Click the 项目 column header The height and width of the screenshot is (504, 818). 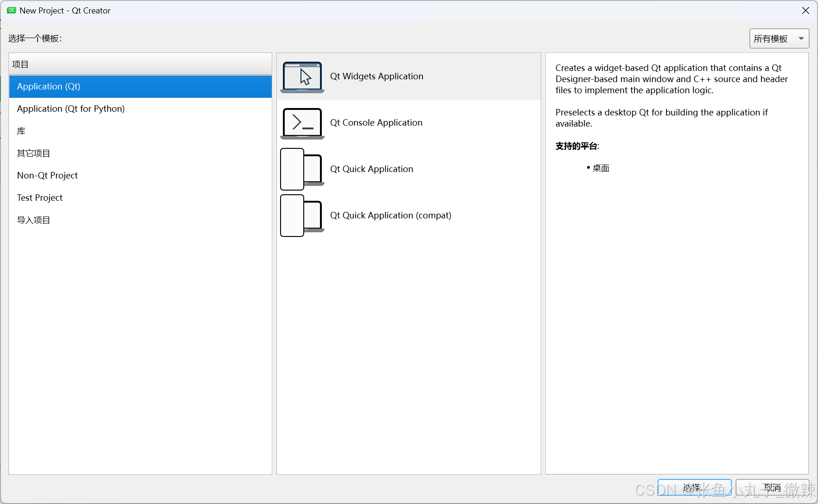pyautogui.click(x=140, y=64)
